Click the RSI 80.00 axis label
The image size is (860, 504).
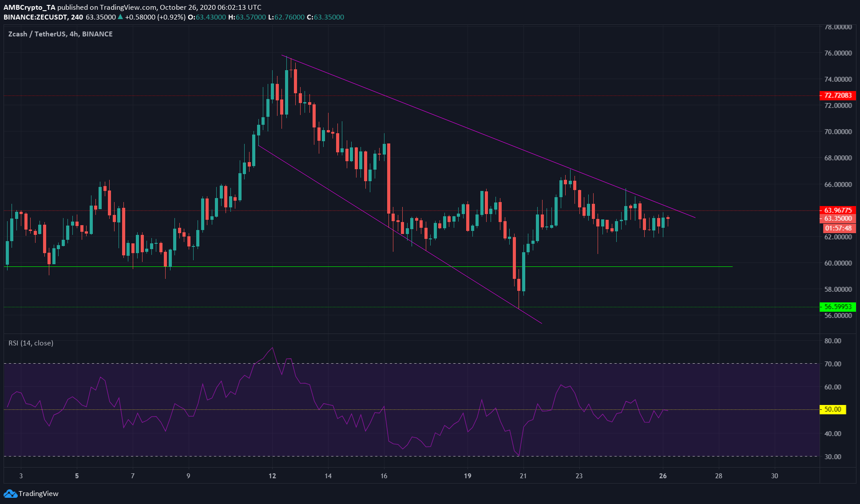[832, 341]
